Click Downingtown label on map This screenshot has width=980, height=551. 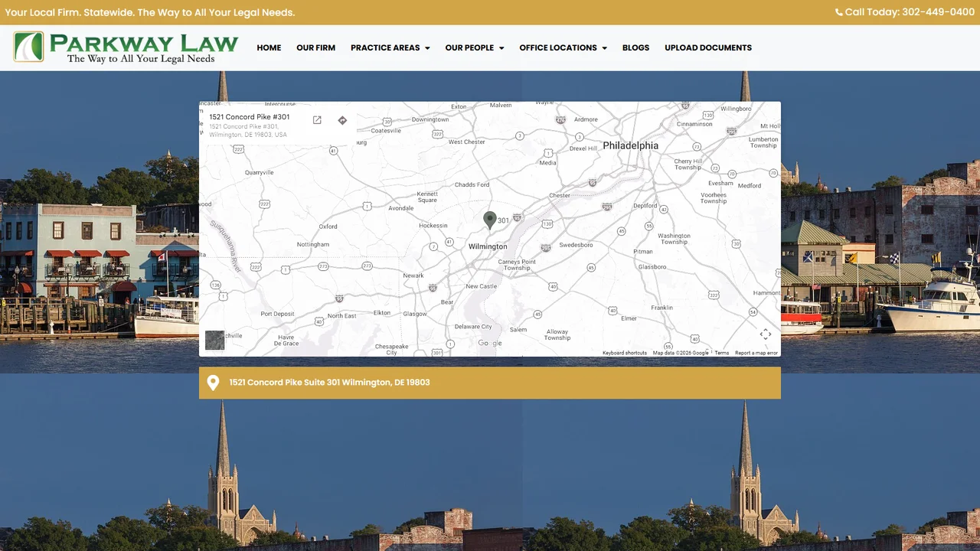pos(430,119)
